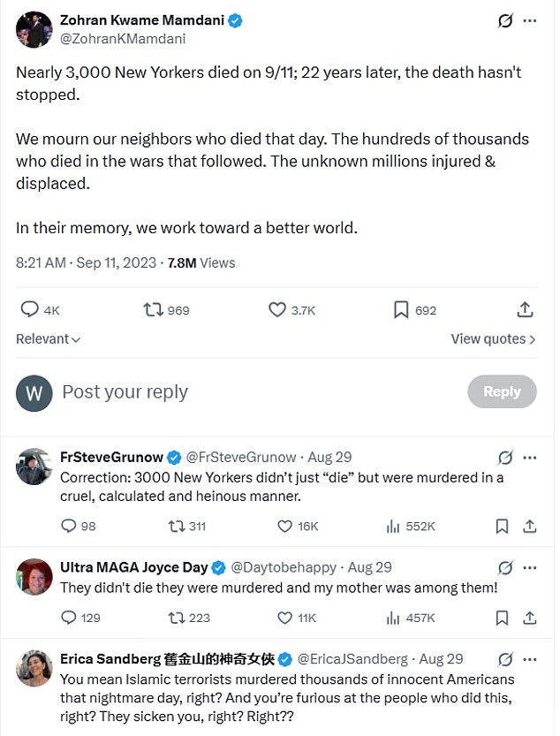Open more menu on FrSteveGrunow's reply

(x=530, y=458)
